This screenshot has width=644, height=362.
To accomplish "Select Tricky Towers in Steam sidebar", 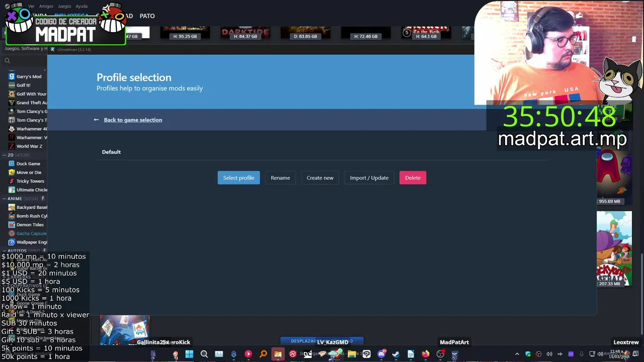I will tap(29, 181).
